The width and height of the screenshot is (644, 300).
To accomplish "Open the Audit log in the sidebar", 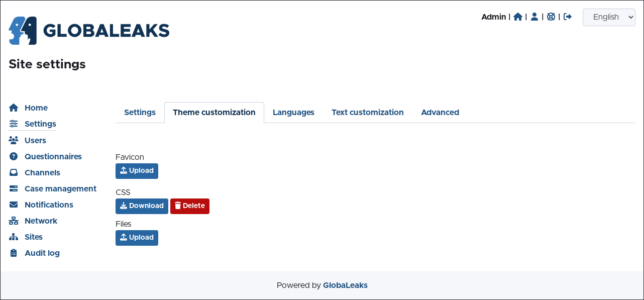I will (x=42, y=253).
